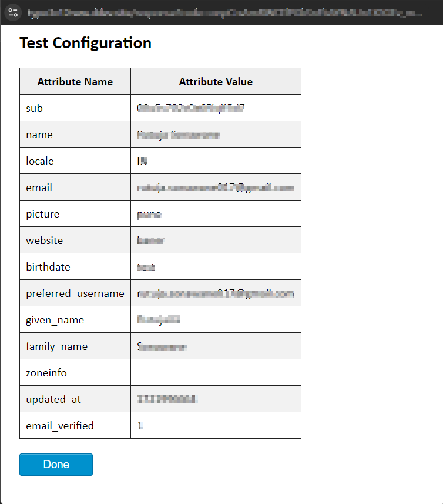Click the site information icon in address bar
Screen dimensions: 443x504
point(14,12)
